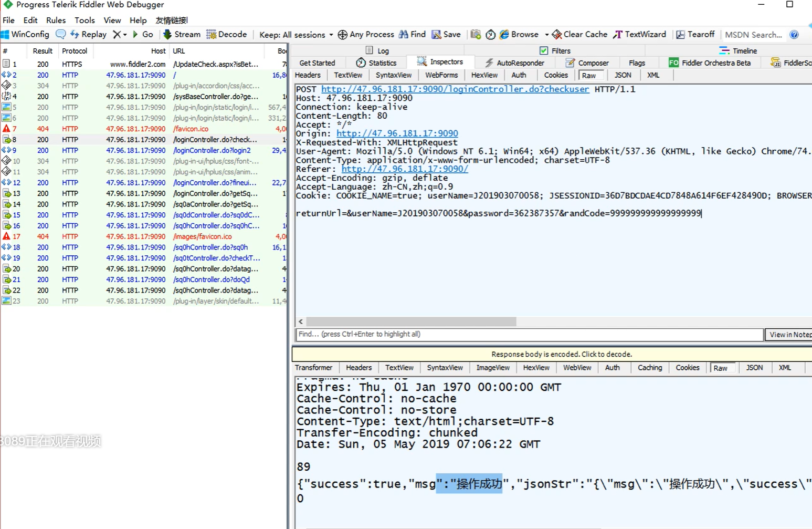
Task: Select response ImageView tab
Action: click(x=493, y=368)
